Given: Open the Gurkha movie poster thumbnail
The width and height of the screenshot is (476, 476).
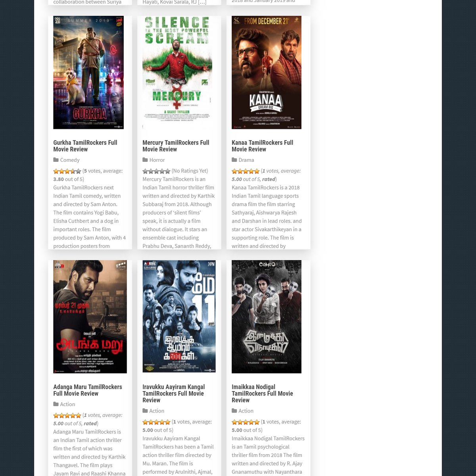Looking at the screenshot, I should [x=88, y=72].
